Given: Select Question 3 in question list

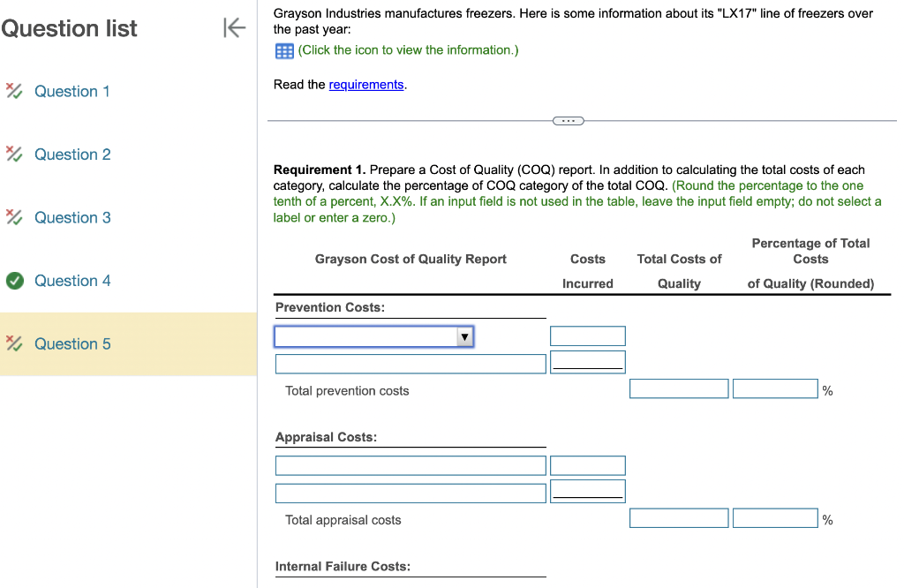Looking at the screenshot, I should (72, 217).
